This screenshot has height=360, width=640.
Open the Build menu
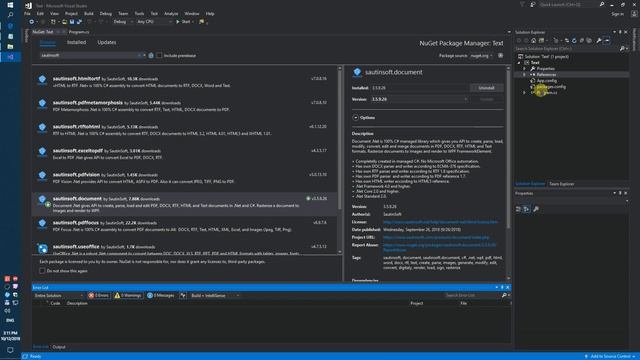89,13
